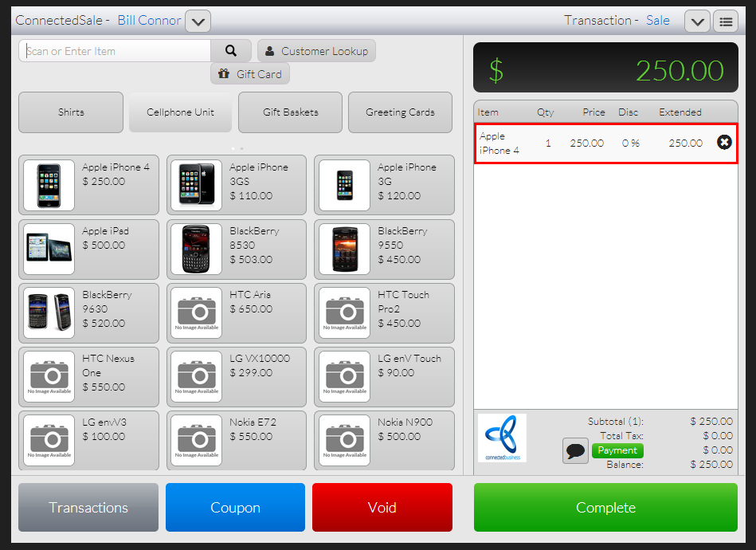
Task: Click the Gift Card button
Action: (x=250, y=74)
